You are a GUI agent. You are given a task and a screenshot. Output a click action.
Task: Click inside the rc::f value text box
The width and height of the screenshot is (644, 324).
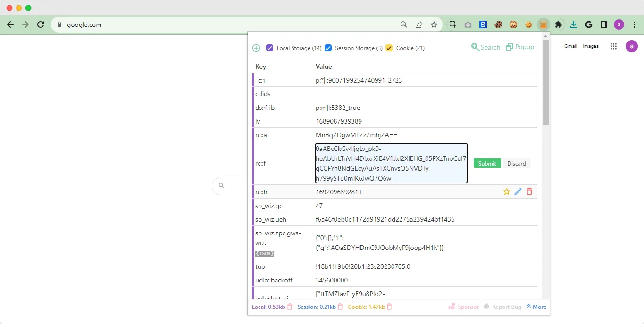pos(391,163)
